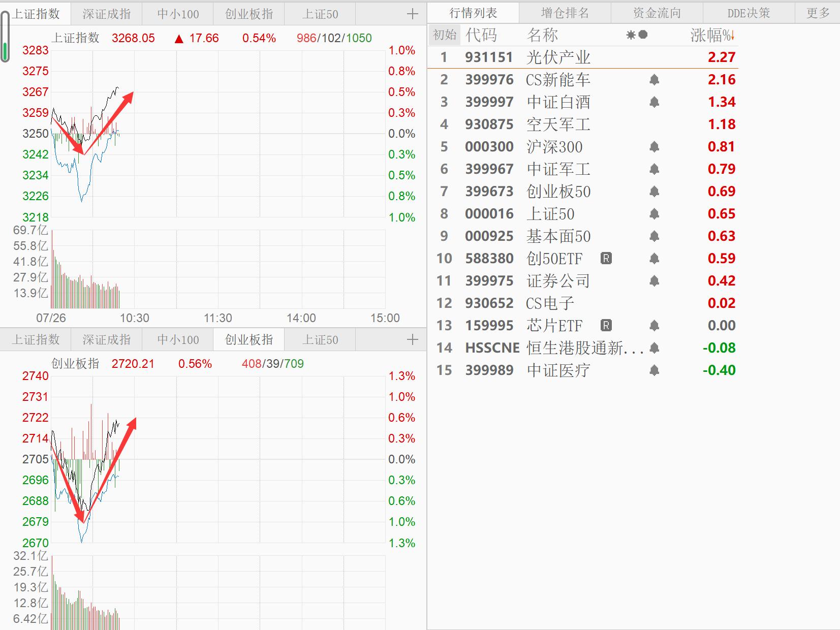Switch bottom chart to 深证成指 tab
The width and height of the screenshot is (840, 630).
coord(107,339)
